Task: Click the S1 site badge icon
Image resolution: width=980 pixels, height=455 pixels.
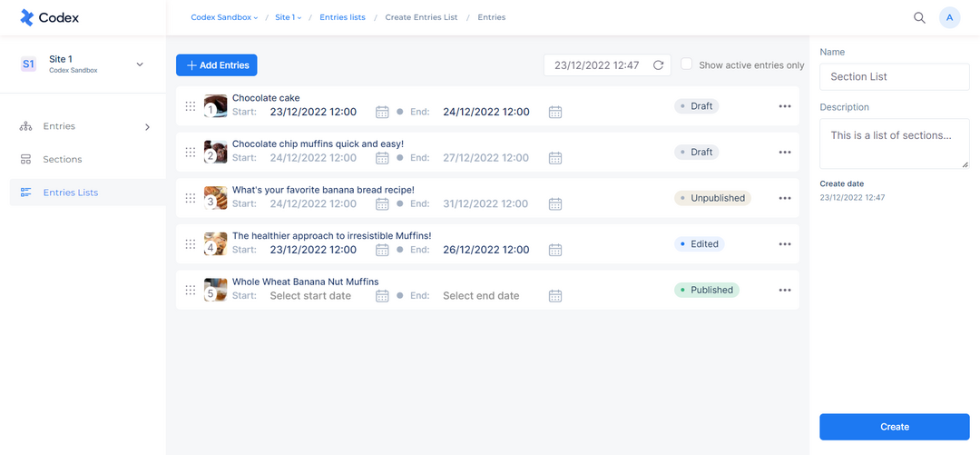Action: [28, 64]
